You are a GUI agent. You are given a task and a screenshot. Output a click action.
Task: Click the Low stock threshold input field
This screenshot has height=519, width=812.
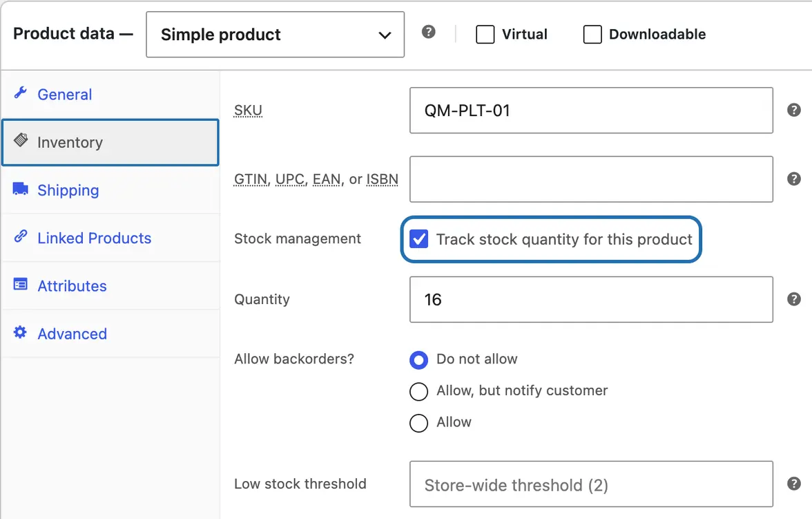591,484
